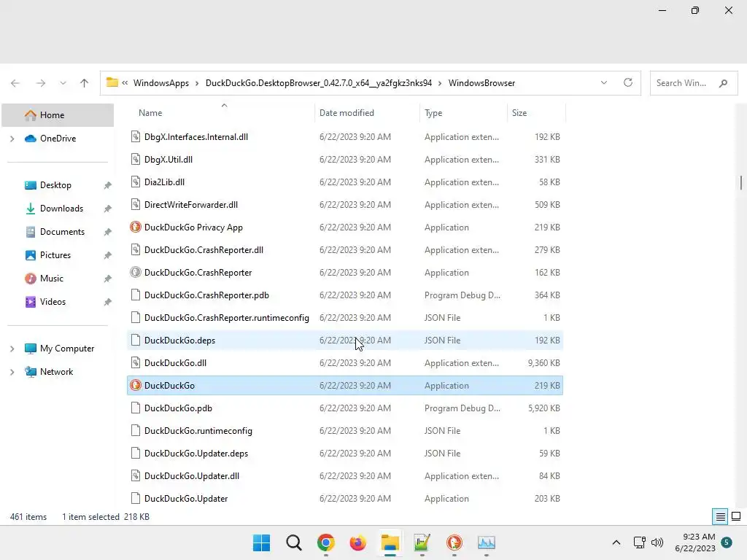Select the Dia2Lib.dll file
Image resolution: width=747 pixels, height=560 pixels.
(x=345, y=182)
